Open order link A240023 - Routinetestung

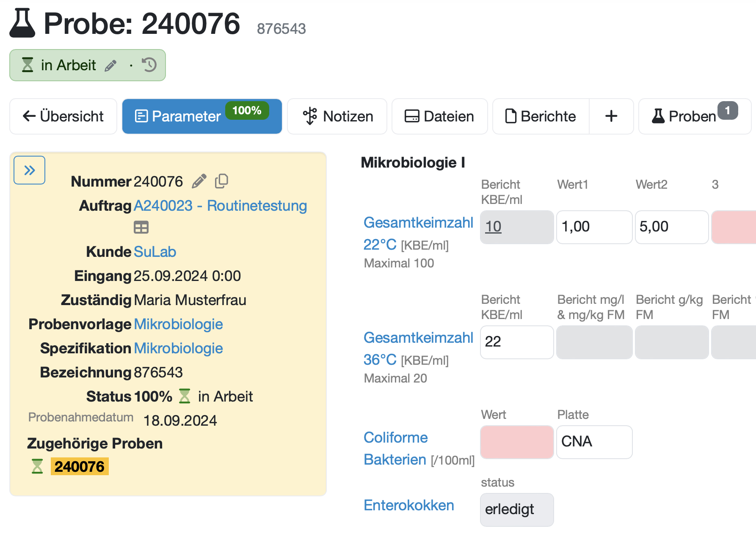coord(220,206)
